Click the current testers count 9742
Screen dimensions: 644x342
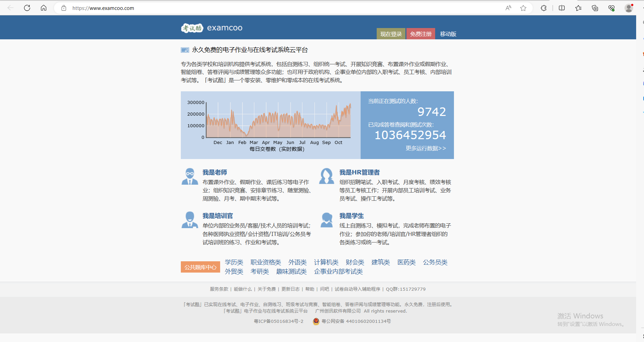pyautogui.click(x=432, y=112)
